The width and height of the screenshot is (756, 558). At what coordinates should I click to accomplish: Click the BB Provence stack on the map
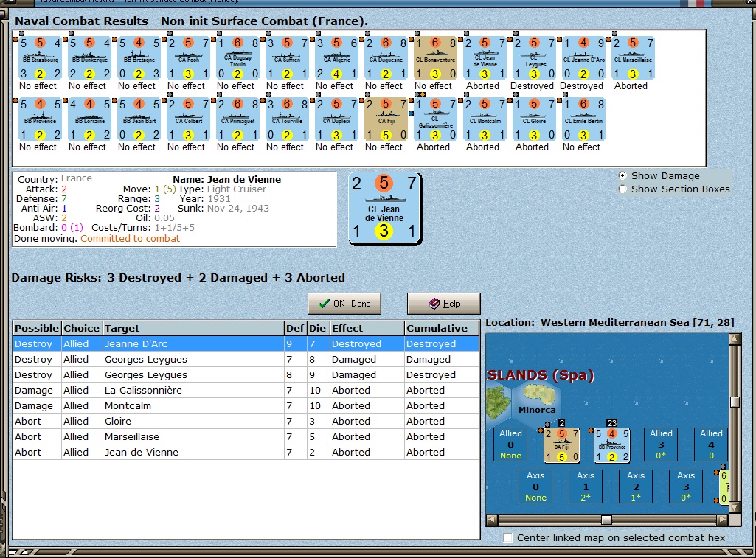(612, 445)
